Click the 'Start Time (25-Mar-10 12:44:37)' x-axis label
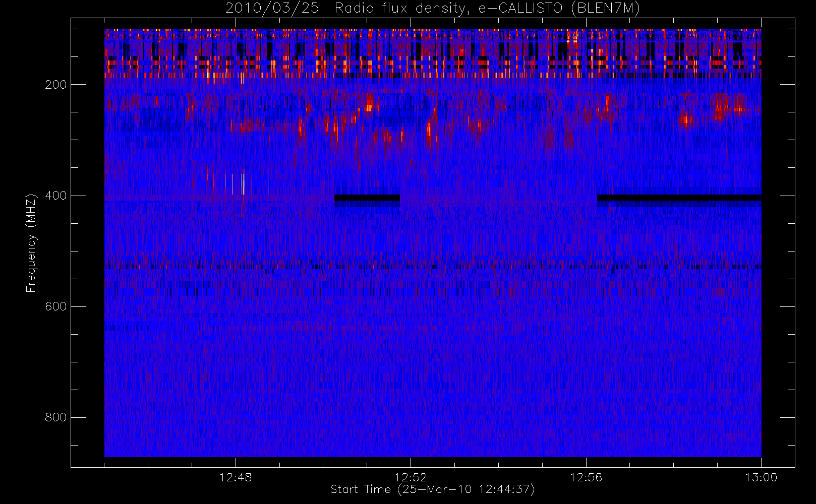Image resolution: width=816 pixels, height=504 pixels. click(x=432, y=489)
